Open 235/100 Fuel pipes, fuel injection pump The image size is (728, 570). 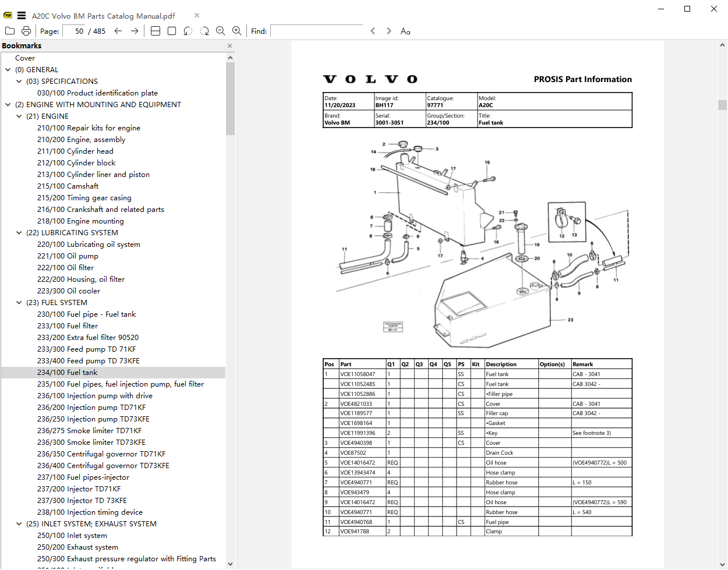pos(121,384)
